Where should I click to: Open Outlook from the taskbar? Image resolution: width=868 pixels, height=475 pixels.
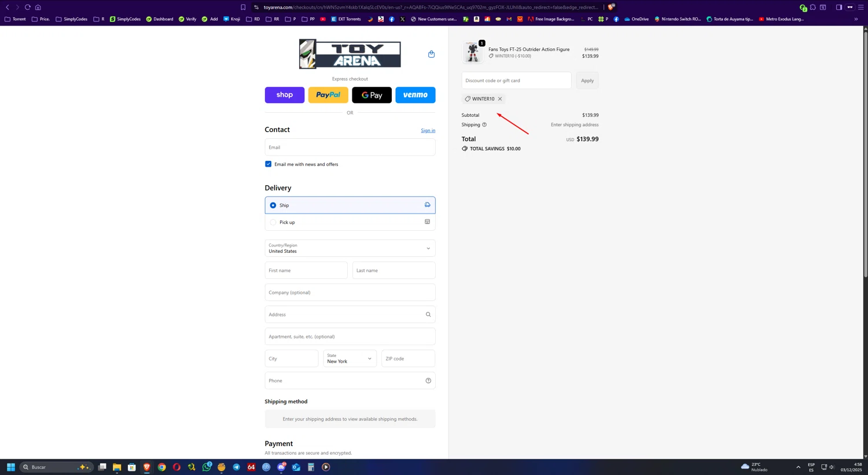[296, 467]
